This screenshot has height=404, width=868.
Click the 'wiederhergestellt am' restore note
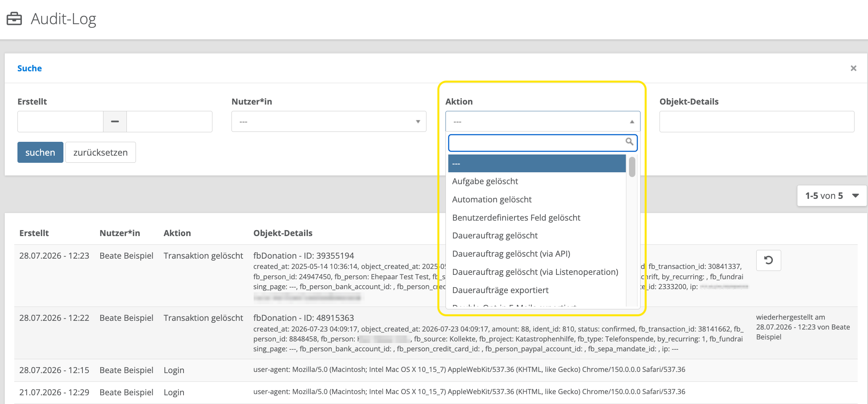803,327
